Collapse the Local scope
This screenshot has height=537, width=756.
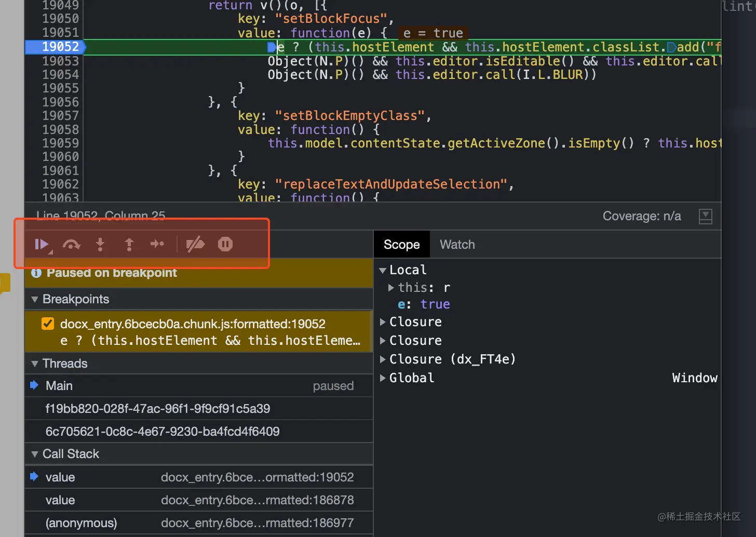click(383, 270)
